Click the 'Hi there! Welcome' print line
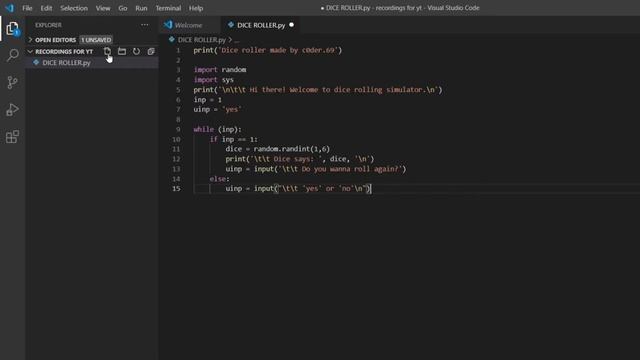 tap(318, 90)
